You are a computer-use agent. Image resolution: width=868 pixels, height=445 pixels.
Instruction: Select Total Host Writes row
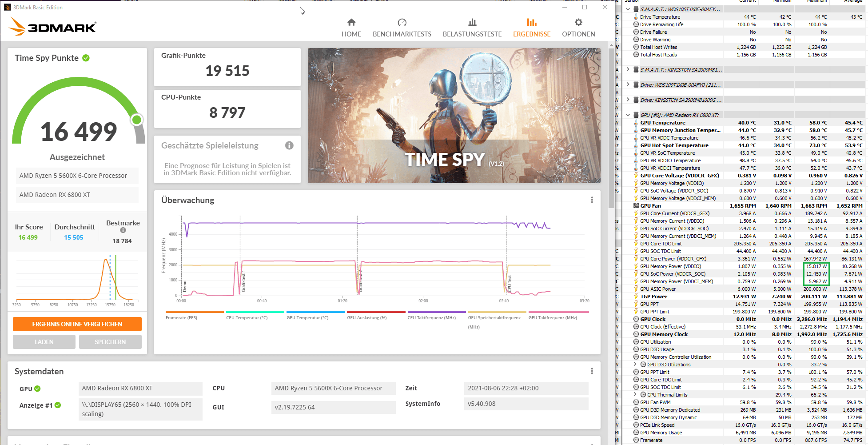pos(743,47)
